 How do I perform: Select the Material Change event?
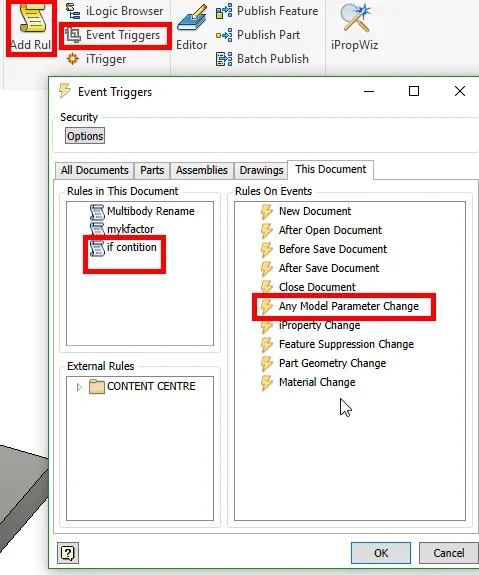(308, 382)
